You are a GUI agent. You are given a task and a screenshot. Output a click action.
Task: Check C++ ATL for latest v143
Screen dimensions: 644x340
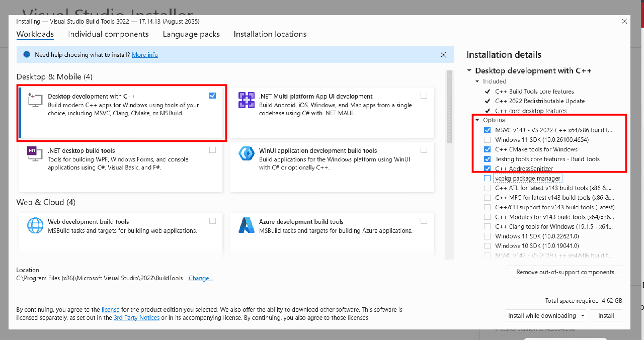pos(487,188)
